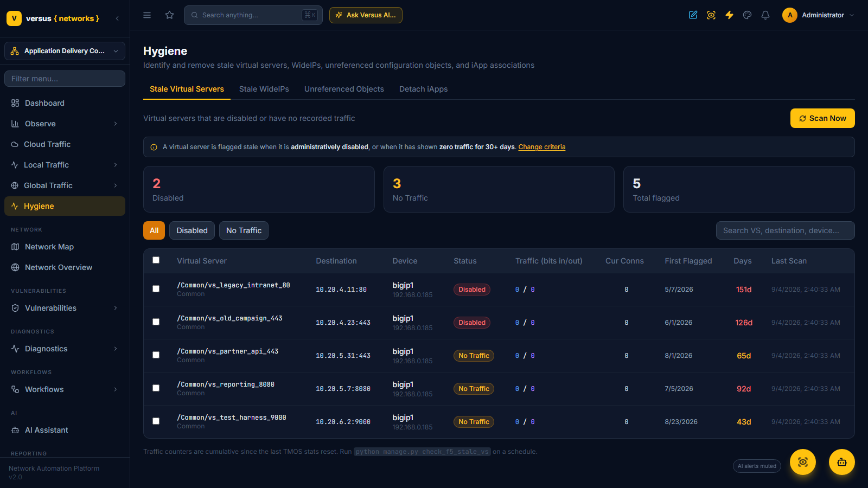
Task: Open the lightning bolt quick actions icon
Action: [729, 15]
